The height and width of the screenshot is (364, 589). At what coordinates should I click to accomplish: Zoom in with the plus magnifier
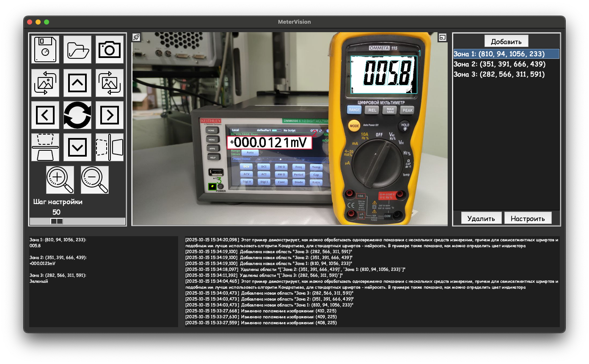point(60,179)
